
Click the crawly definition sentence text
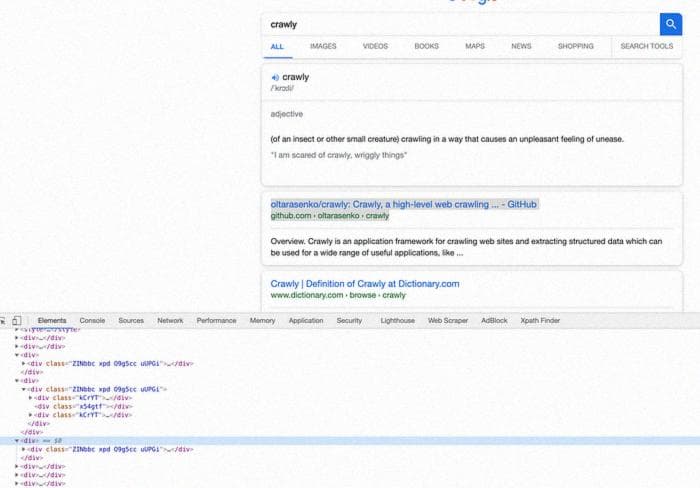click(x=447, y=139)
